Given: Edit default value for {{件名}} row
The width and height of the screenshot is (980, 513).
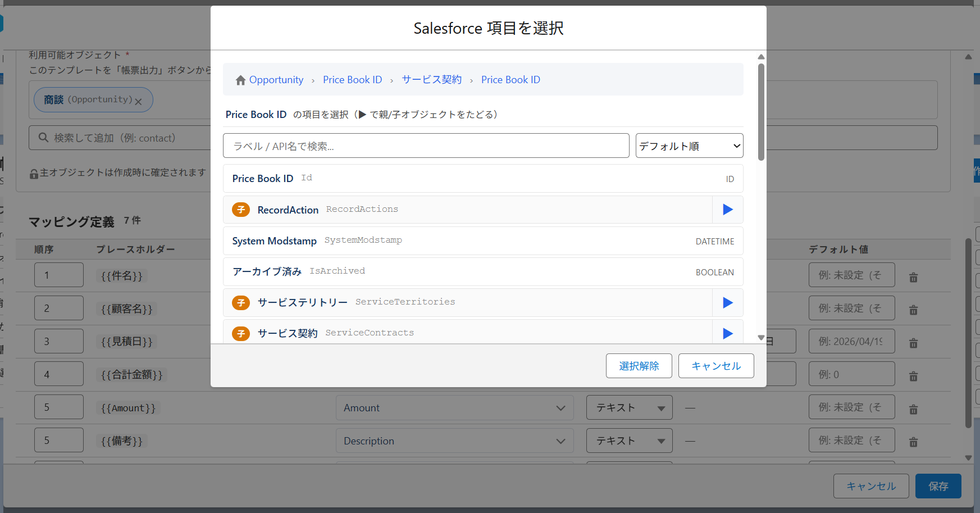Looking at the screenshot, I should point(852,275).
